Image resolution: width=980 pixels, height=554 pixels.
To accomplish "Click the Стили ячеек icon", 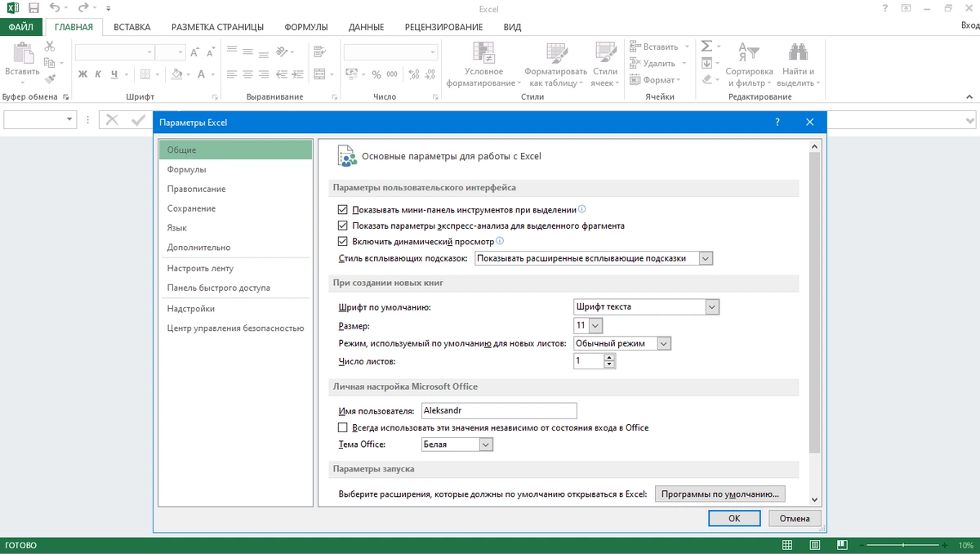I will (x=605, y=52).
